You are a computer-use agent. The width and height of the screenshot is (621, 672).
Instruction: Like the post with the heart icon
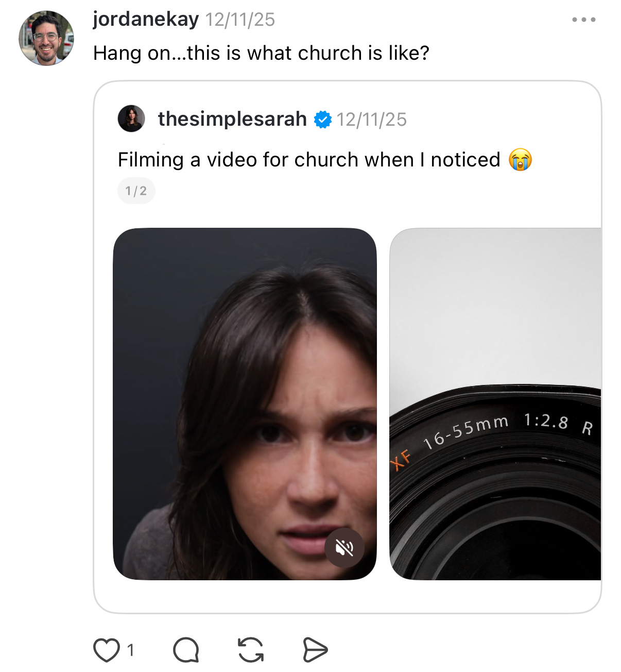(107, 650)
